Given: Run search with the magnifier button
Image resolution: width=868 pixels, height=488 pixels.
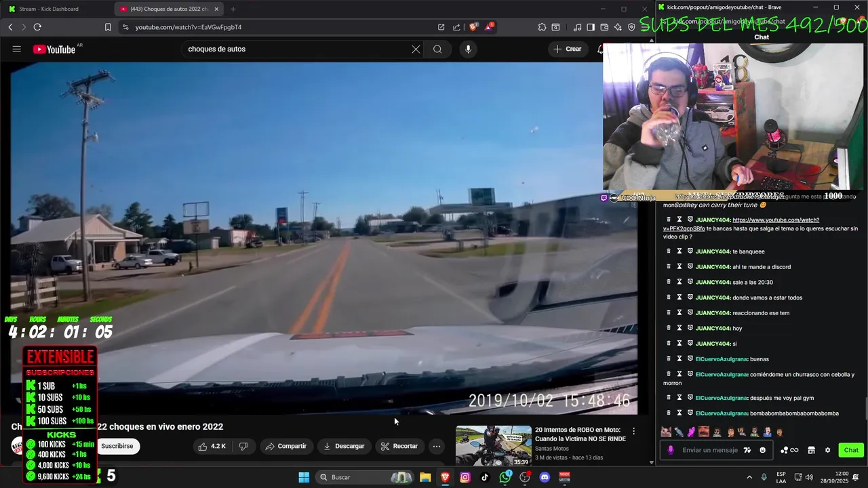Looking at the screenshot, I should pos(437,49).
